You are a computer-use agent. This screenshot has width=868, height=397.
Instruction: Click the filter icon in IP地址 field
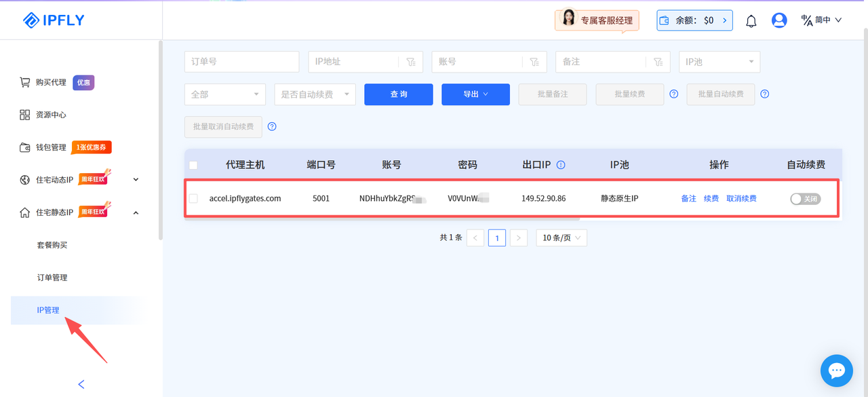tap(410, 62)
